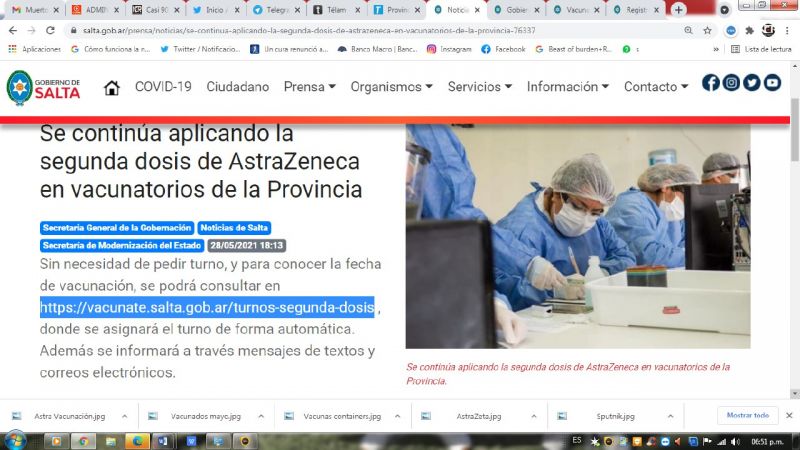Click Secretaría de Modernización del Estado tag
This screenshot has width=800, height=450.
point(122,245)
